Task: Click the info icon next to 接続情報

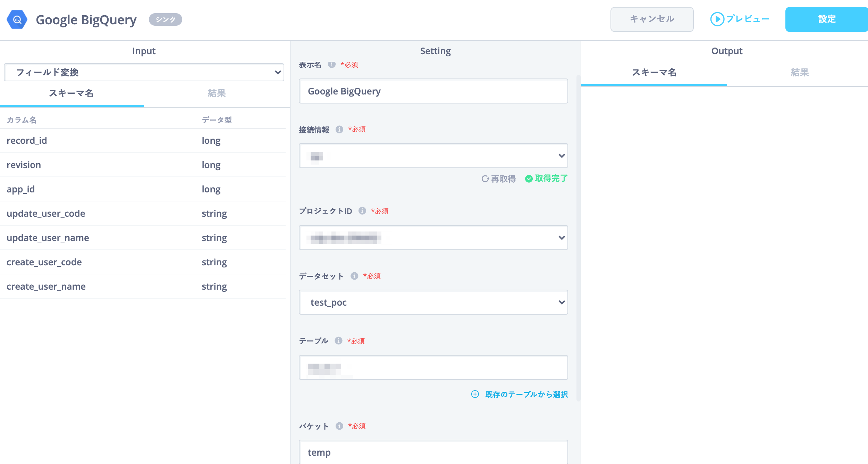Action: tap(339, 130)
